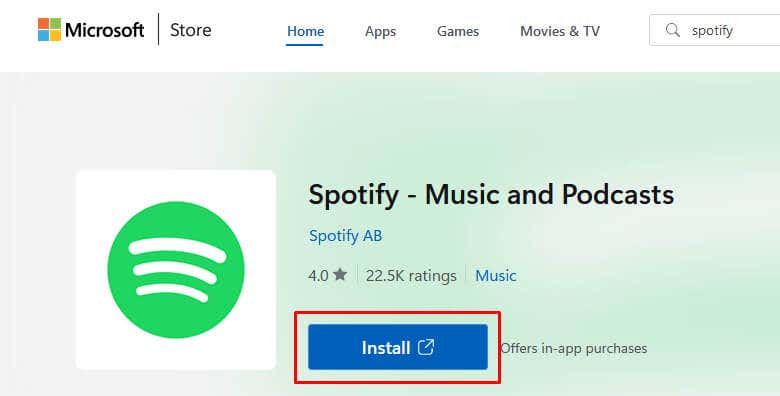Screen dimensions: 780x396
Task: Click the star icon beside 4.0
Action: tap(340, 274)
